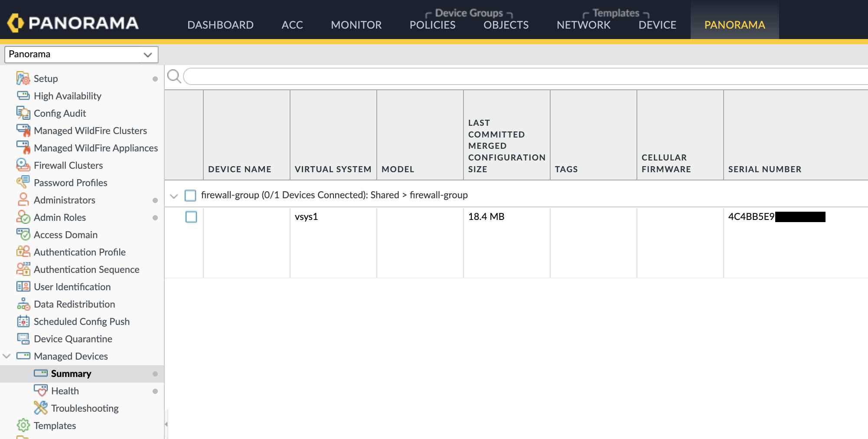Viewport: 868px width, 439px height.
Task: Click the Scheduled Config Push calendar icon
Action: tap(23, 321)
